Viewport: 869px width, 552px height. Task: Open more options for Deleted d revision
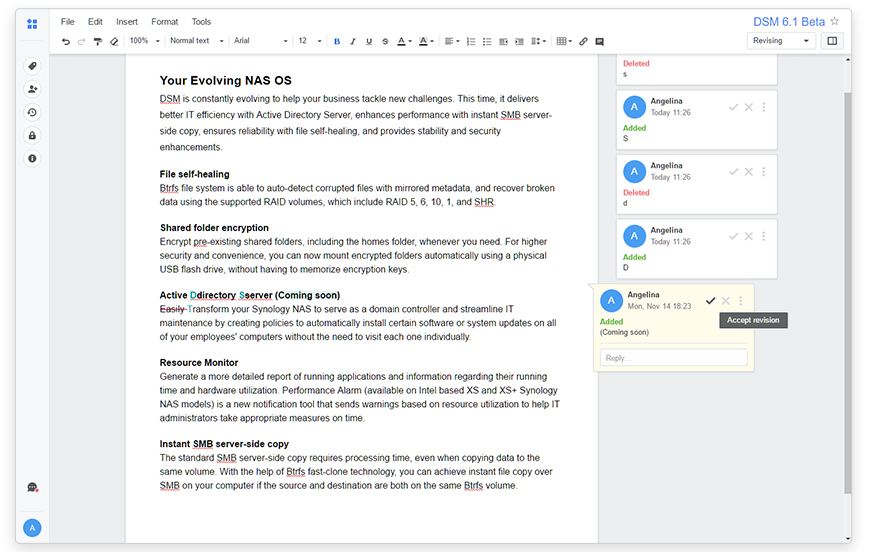tap(764, 172)
